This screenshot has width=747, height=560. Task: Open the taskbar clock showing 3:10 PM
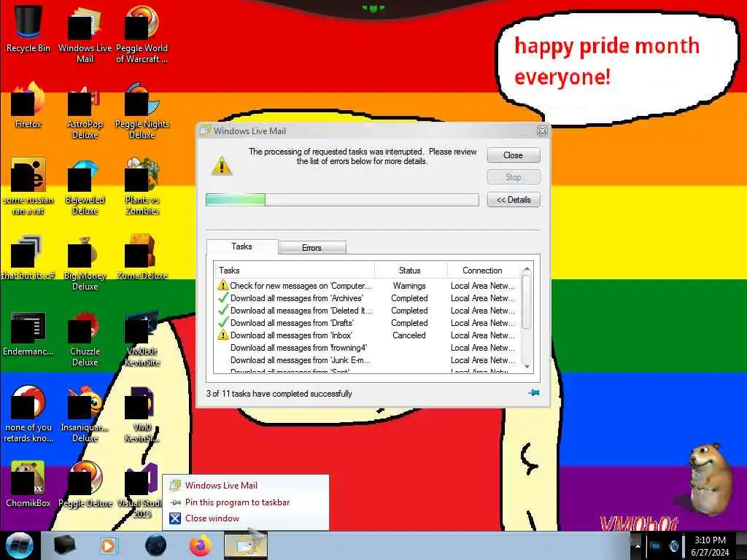pyautogui.click(x=710, y=546)
